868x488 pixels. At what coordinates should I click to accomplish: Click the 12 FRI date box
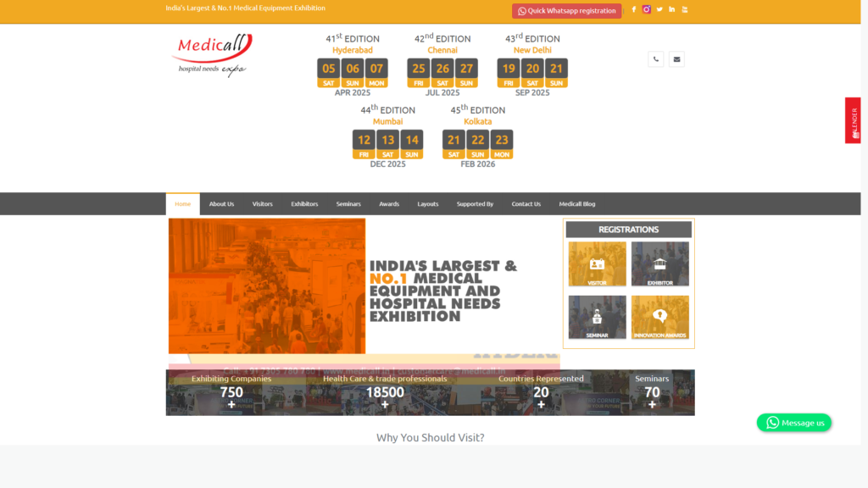pos(364,144)
